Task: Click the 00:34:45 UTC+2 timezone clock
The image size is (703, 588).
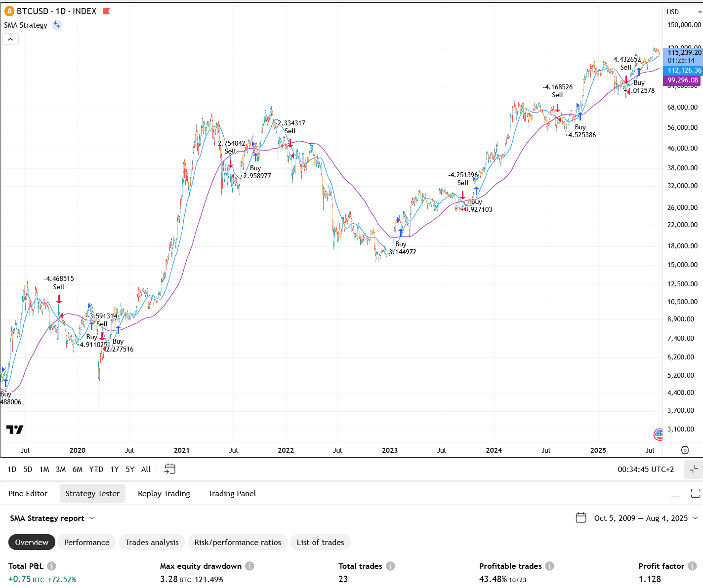Action: 646,469
